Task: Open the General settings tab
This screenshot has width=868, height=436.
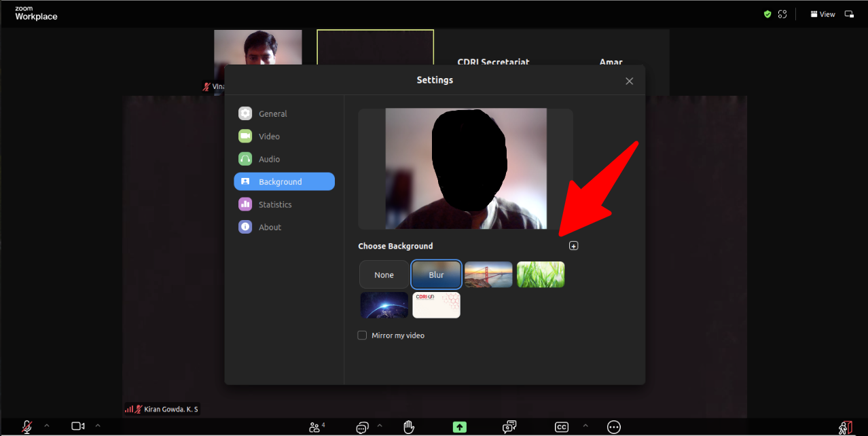Action: 285,113
